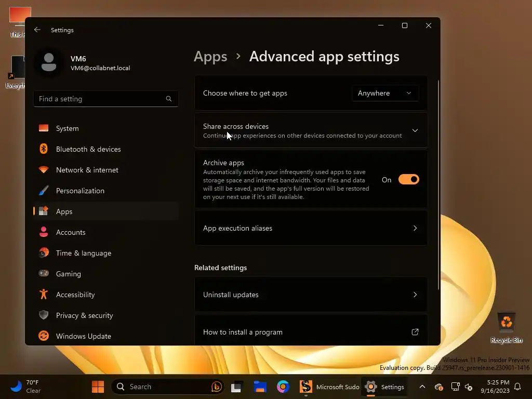Image resolution: width=532 pixels, height=399 pixels.
Task: Open the Recycle Bin on desktop
Action: [x=506, y=328]
